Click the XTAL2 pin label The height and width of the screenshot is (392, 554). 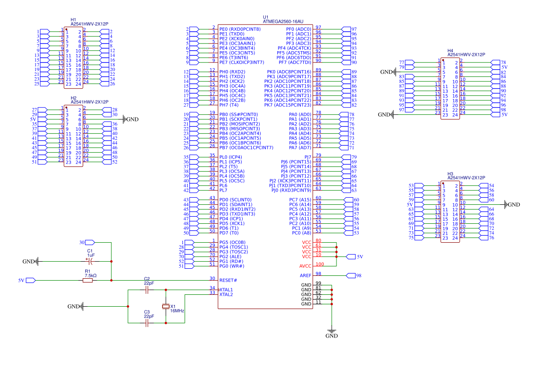pyautogui.click(x=226, y=294)
